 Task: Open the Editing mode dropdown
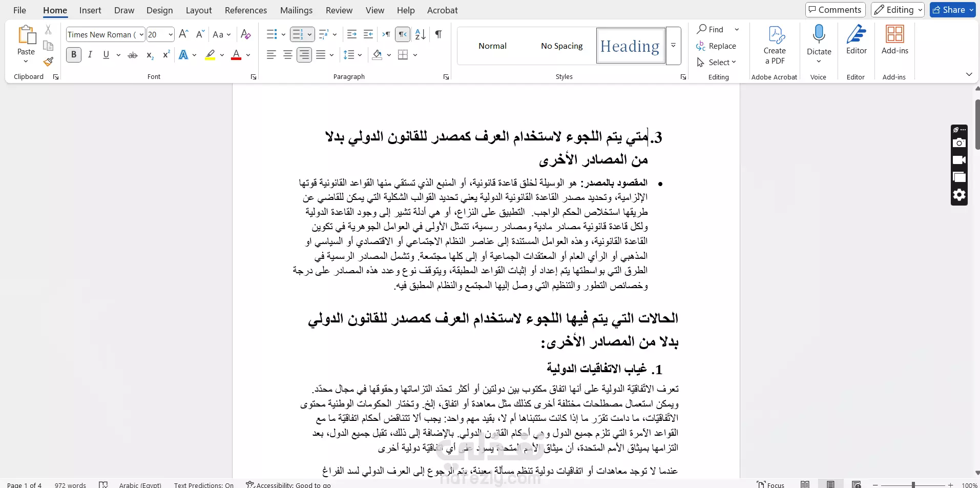click(x=898, y=10)
